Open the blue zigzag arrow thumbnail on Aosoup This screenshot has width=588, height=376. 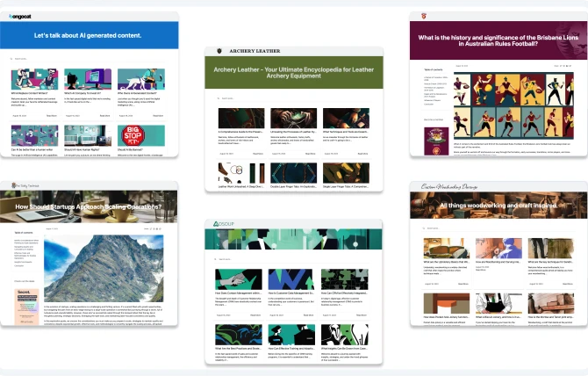coord(291,279)
